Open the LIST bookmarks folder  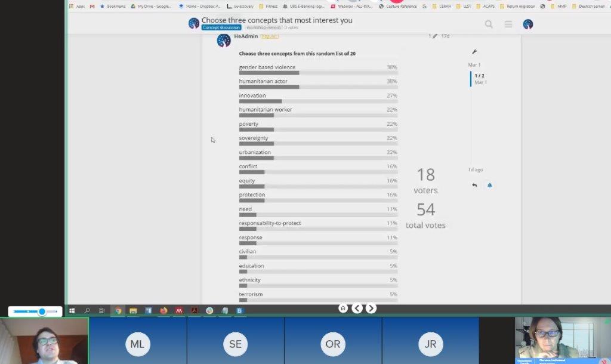click(x=464, y=6)
